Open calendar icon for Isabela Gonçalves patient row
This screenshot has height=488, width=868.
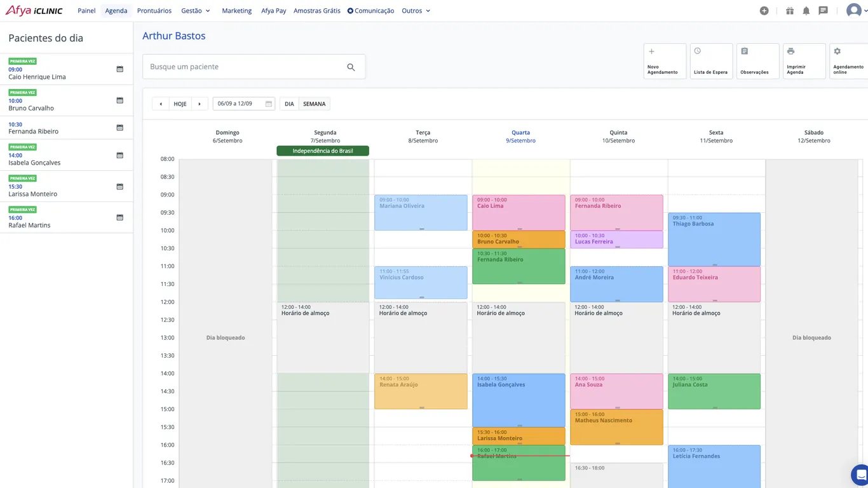[119, 154]
